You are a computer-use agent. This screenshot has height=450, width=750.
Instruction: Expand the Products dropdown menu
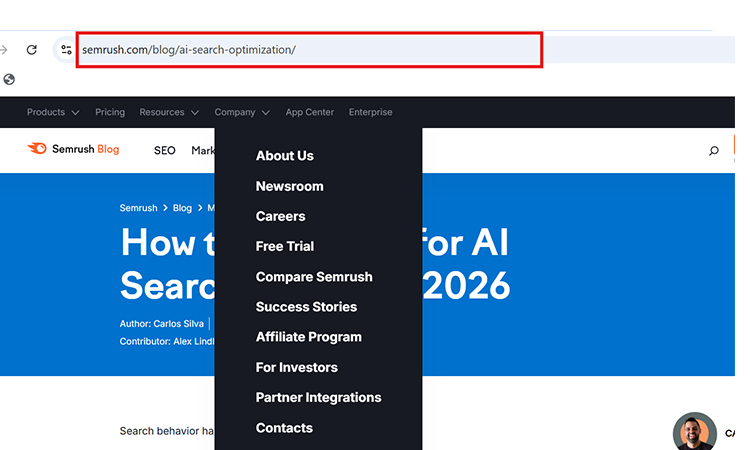point(53,112)
